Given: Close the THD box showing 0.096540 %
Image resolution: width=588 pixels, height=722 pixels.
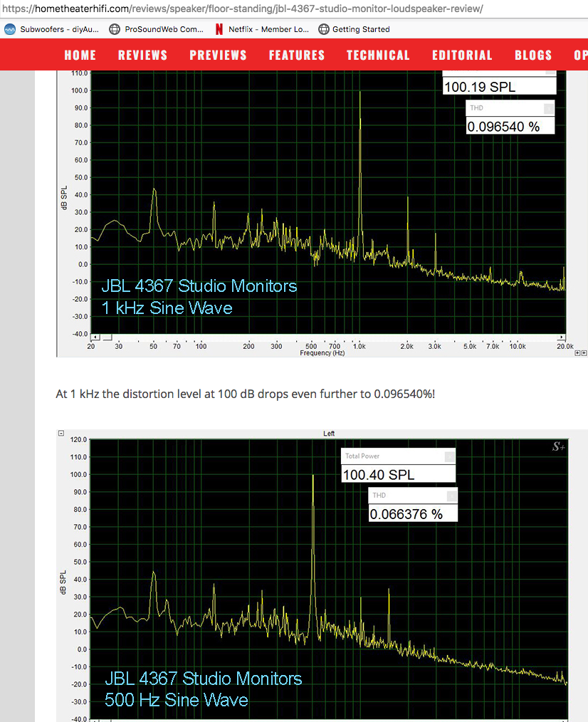Looking at the screenshot, I should pos(548,109).
